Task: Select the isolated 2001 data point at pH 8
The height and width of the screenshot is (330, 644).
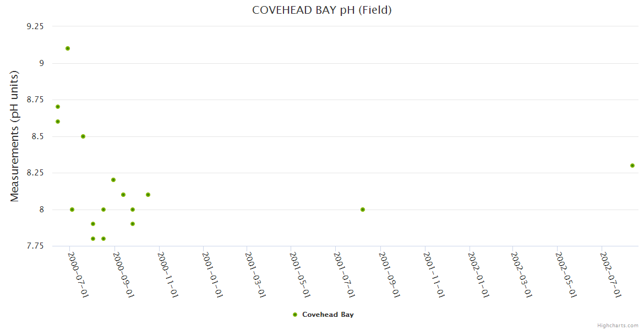Action: pyautogui.click(x=363, y=210)
